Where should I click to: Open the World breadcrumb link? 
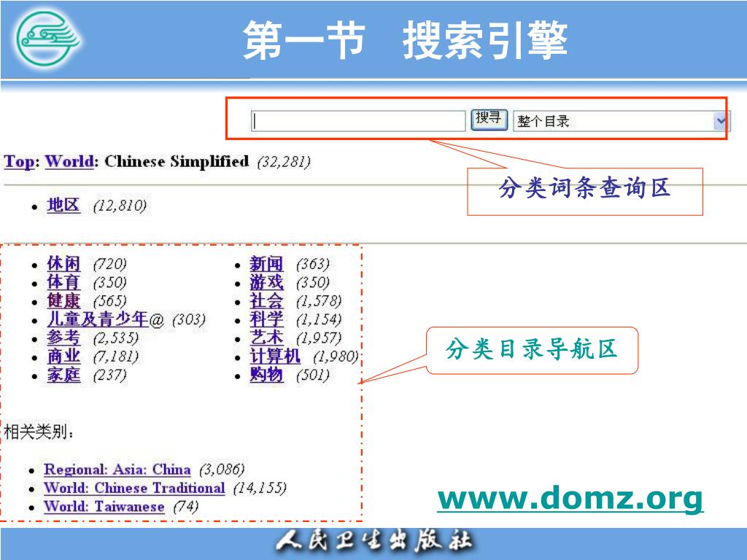click(69, 162)
